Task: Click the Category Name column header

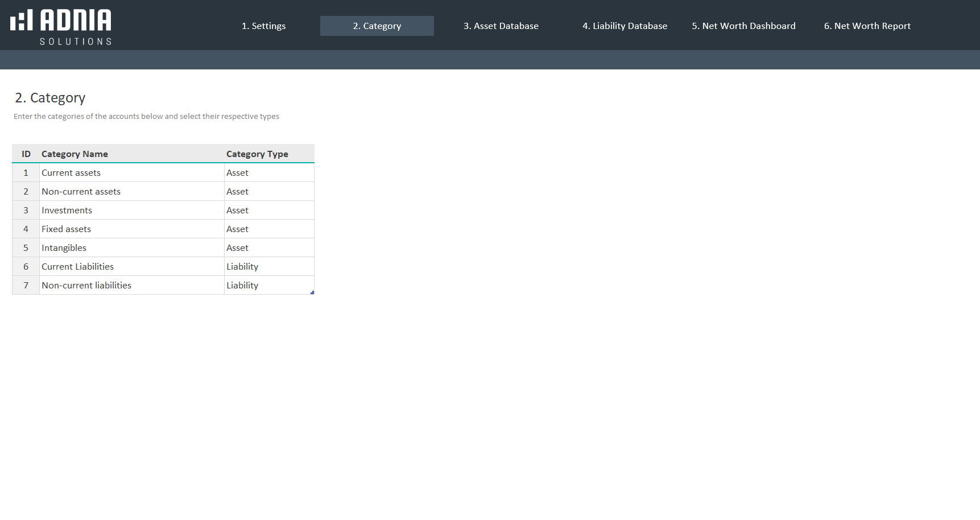Action: pyautogui.click(x=75, y=154)
